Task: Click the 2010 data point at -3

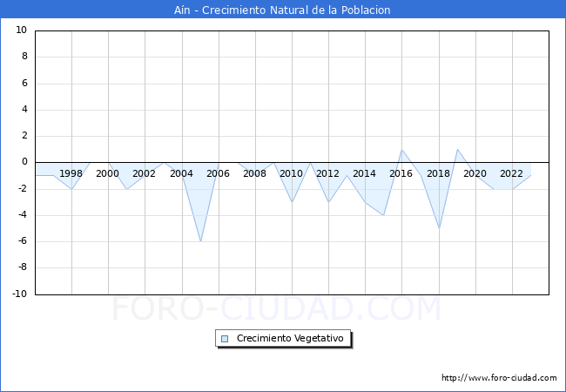Action: pyautogui.click(x=292, y=202)
